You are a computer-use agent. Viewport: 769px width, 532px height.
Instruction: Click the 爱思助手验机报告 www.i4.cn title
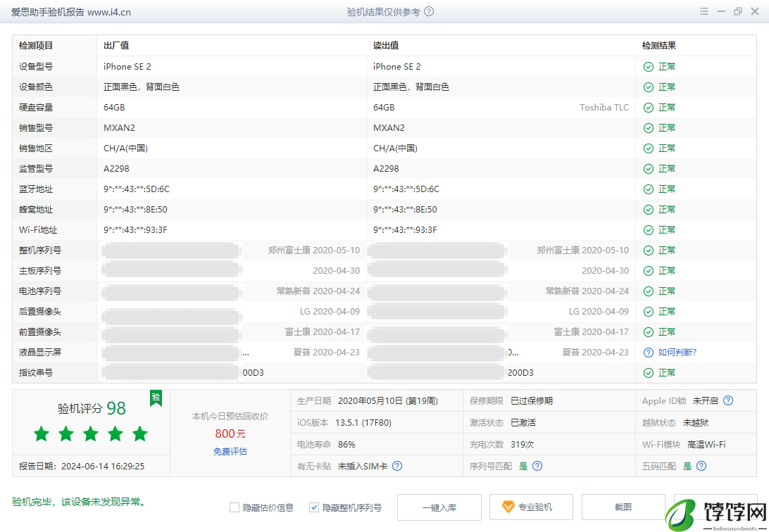pos(71,12)
